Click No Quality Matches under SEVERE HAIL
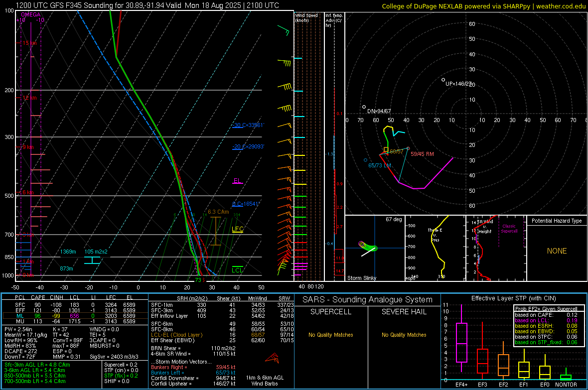The image size is (588, 390). click(x=404, y=335)
